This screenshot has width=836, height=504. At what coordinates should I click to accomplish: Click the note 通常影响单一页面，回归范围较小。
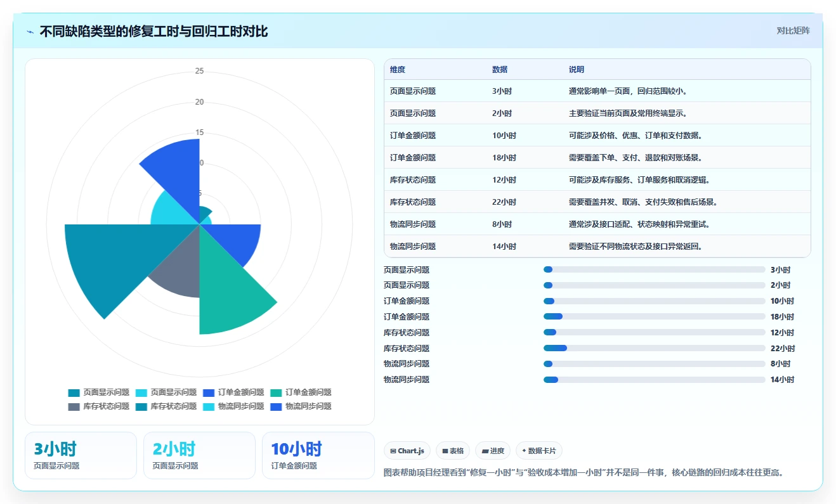pyautogui.click(x=629, y=91)
